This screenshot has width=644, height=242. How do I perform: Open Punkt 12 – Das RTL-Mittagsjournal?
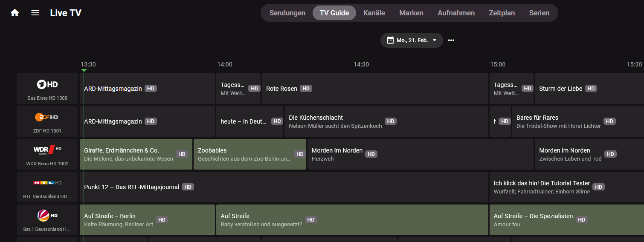(284, 187)
